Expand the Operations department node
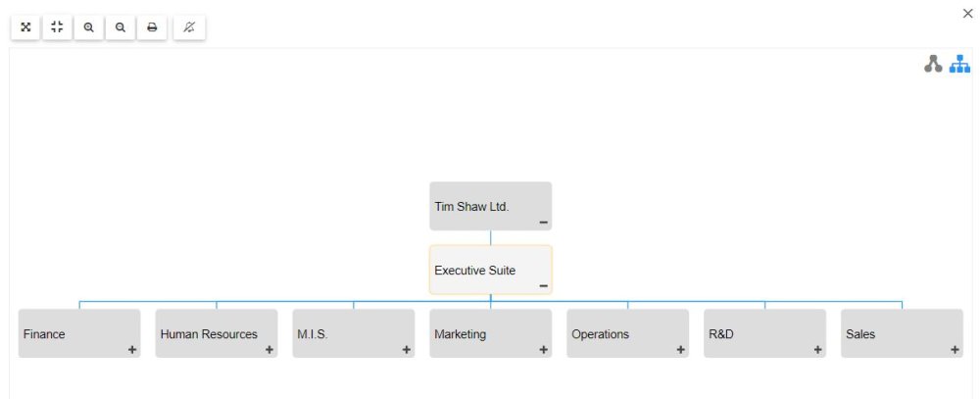 (681, 350)
